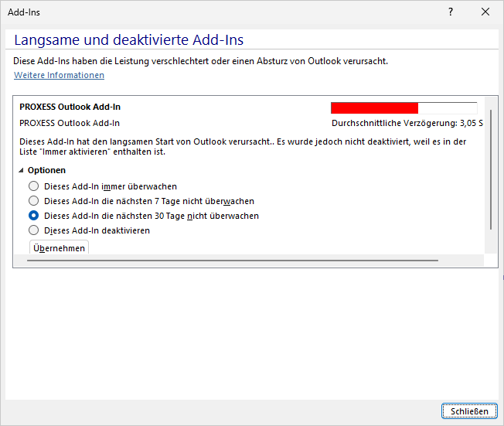This screenshot has width=504, height=426.
Task: Select the 30 Tage nicht überwachen radio
Action: tap(33, 216)
